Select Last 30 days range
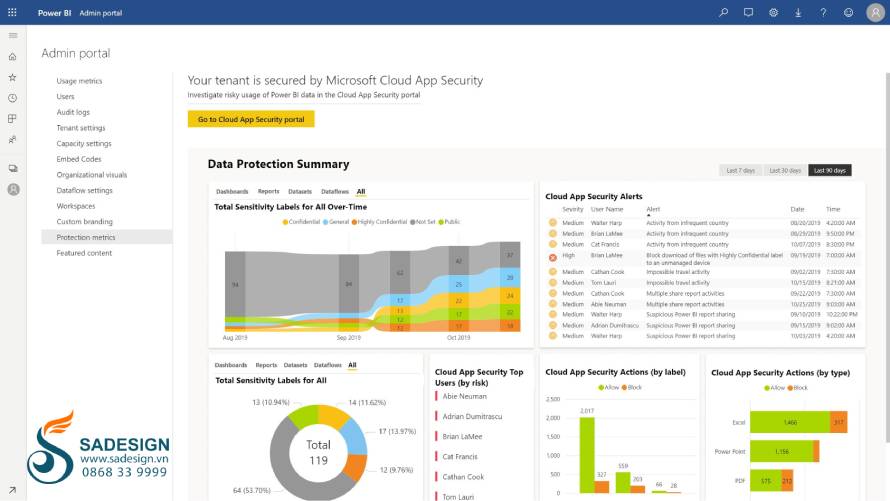Screen dimensions: 890x501 tap(785, 170)
